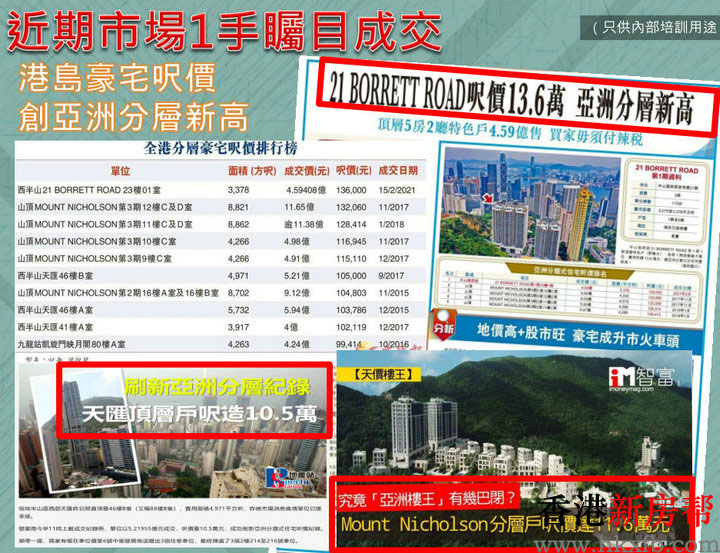Click the small inset tower photo
Screen dimensions: 720x553
tap(87, 432)
